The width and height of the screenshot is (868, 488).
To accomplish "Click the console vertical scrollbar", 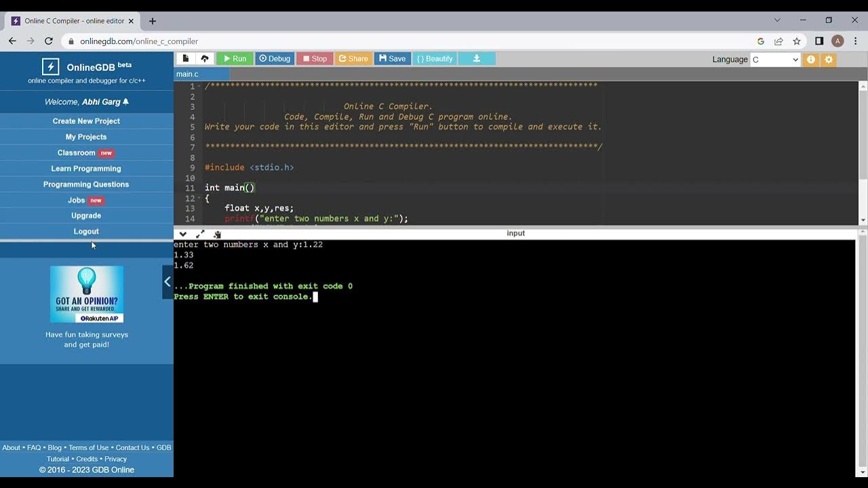I will (863, 352).
